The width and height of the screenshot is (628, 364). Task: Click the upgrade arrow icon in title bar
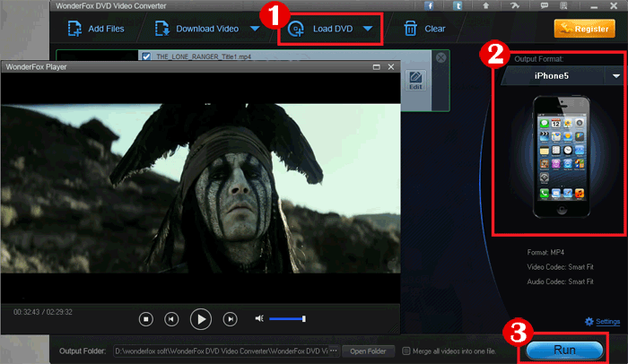pyautogui.click(x=486, y=5)
